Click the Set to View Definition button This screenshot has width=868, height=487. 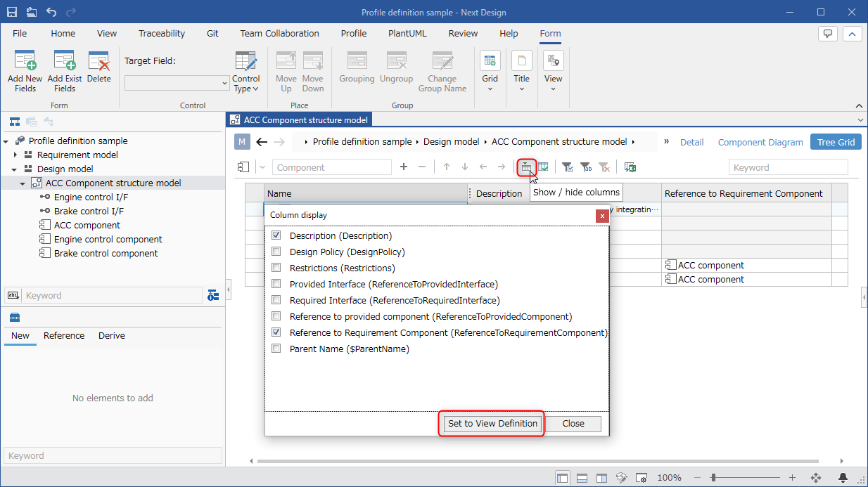[x=492, y=423]
